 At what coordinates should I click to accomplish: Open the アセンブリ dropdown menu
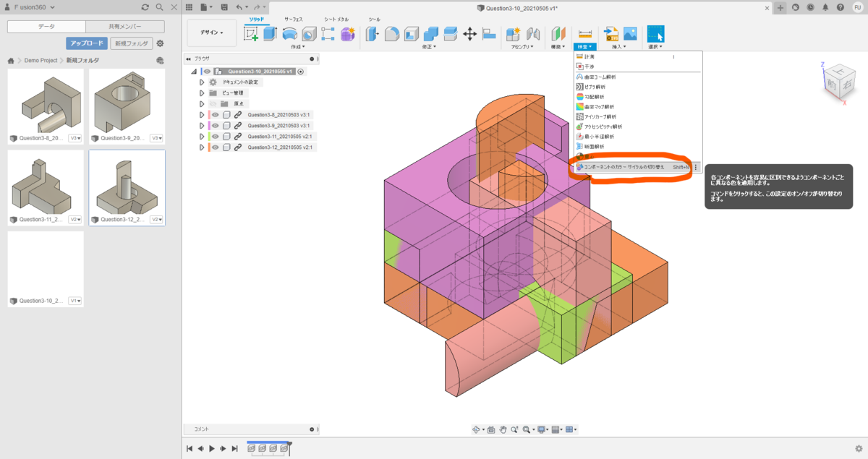pyautogui.click(x=524, y=47)
